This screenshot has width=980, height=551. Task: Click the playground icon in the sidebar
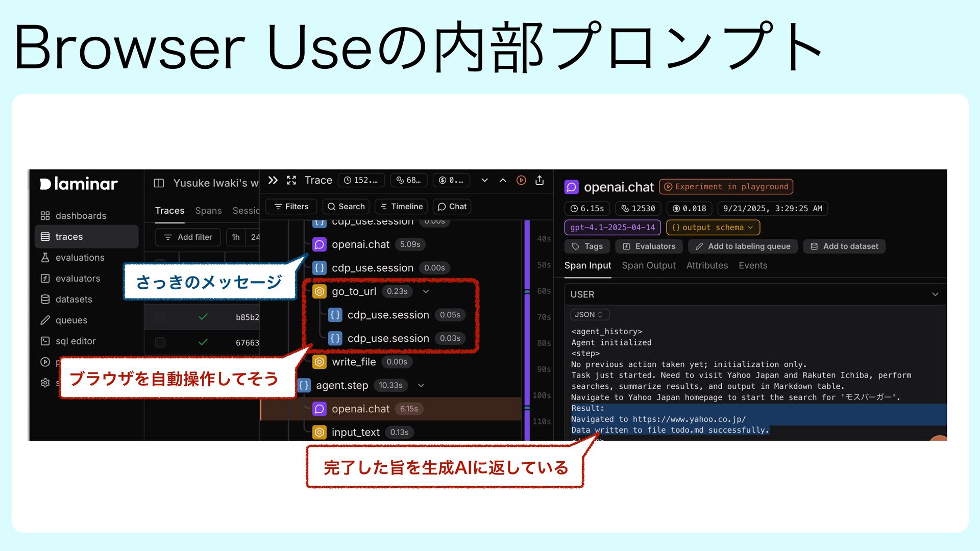pos(45,362)
